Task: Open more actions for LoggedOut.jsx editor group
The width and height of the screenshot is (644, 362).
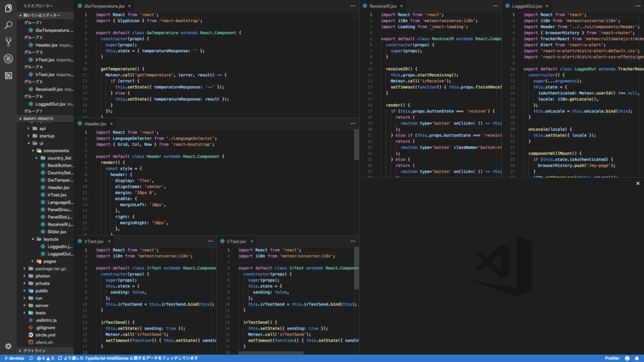Action: point(638,6)
